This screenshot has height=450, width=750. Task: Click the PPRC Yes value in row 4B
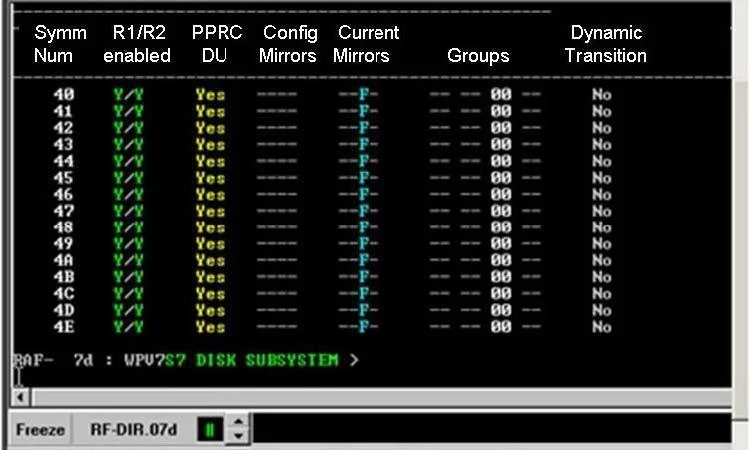(210, 277)
